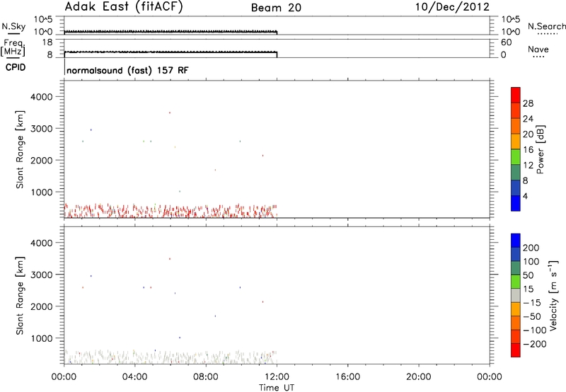Click the power colorbar "16" tick label
The height and width of the screenshot is (392, 566).
pyautogui.click(x=528, y=150)
